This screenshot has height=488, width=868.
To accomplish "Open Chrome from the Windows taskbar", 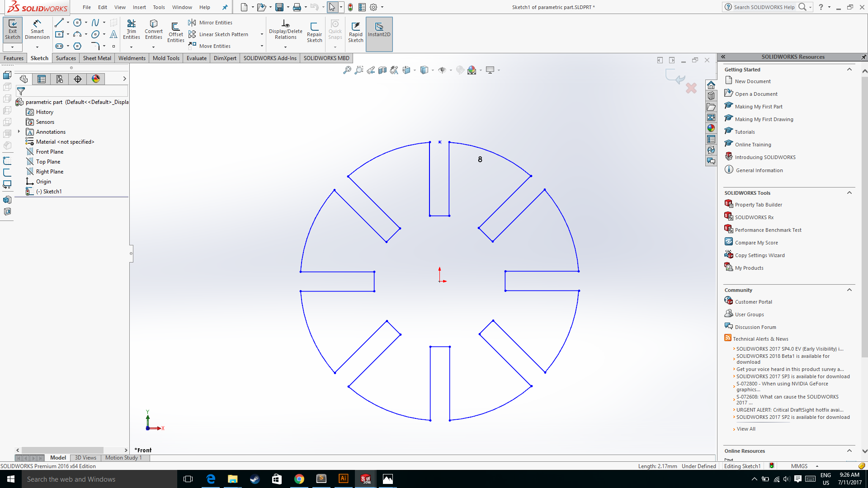I will coord(299,479).
